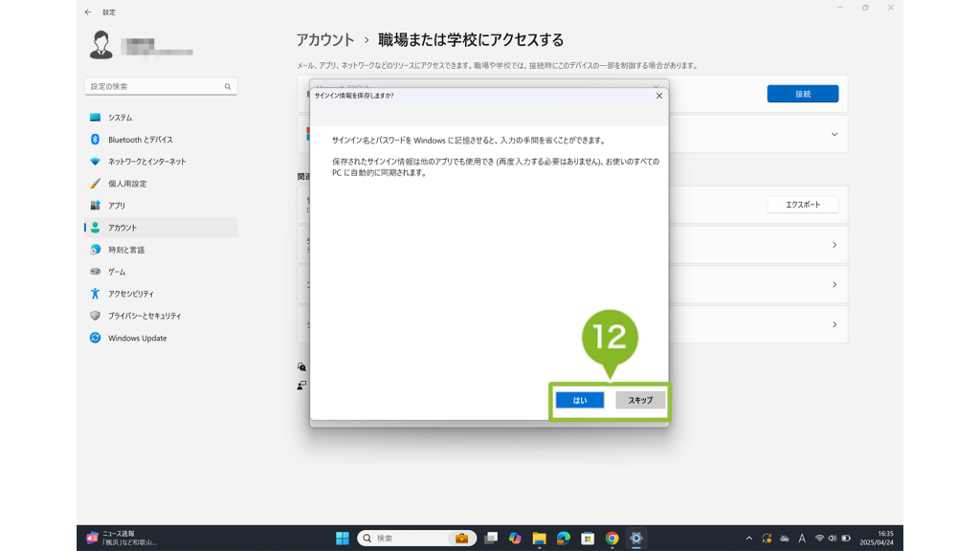The width and height of the screenshot is (980, 551).
Task: Go to アプリ settings
Action: [117, 206]
